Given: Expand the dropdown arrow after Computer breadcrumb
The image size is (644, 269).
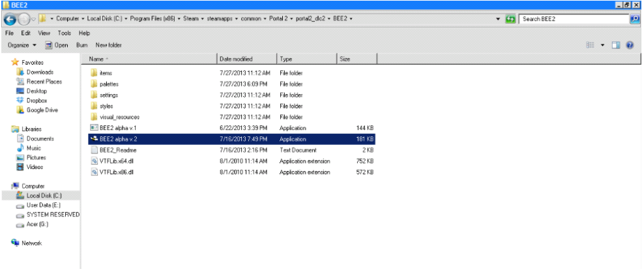Looking at the screenshot, I should (83, 19).
